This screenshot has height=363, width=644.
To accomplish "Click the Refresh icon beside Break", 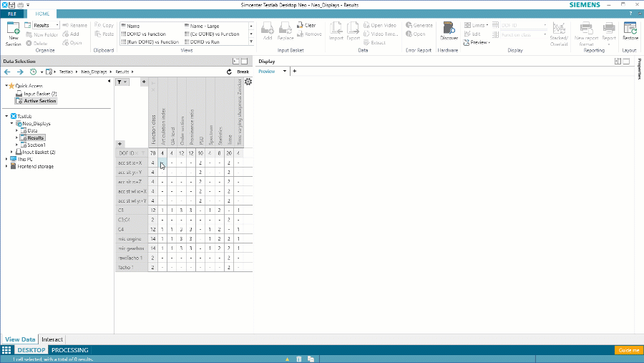I will pos(229,72).
